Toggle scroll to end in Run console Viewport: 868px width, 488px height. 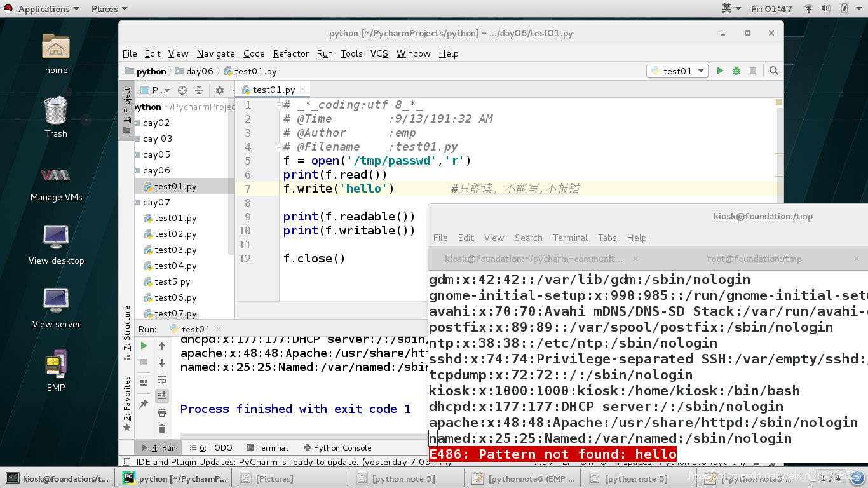(162, 395)
